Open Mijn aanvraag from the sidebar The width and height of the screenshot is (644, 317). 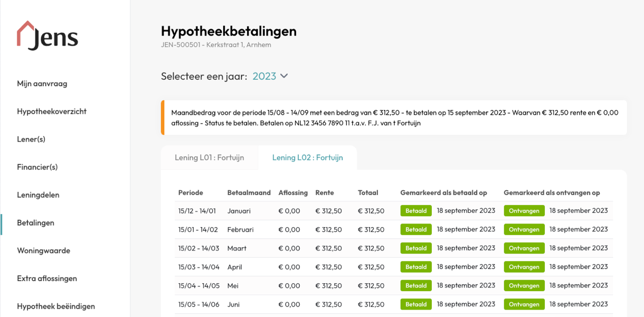[42, 83]
